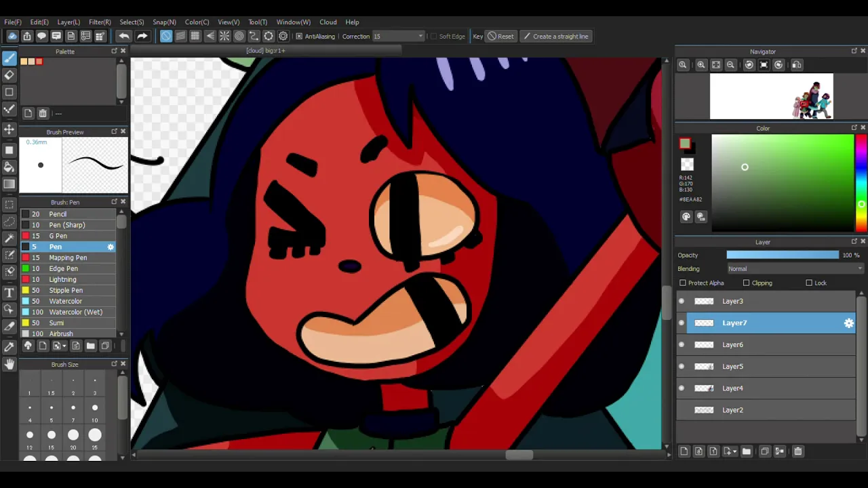
Task: Delete palette color with trash icon
Action: pyautogui.click(x=43, y=113)
